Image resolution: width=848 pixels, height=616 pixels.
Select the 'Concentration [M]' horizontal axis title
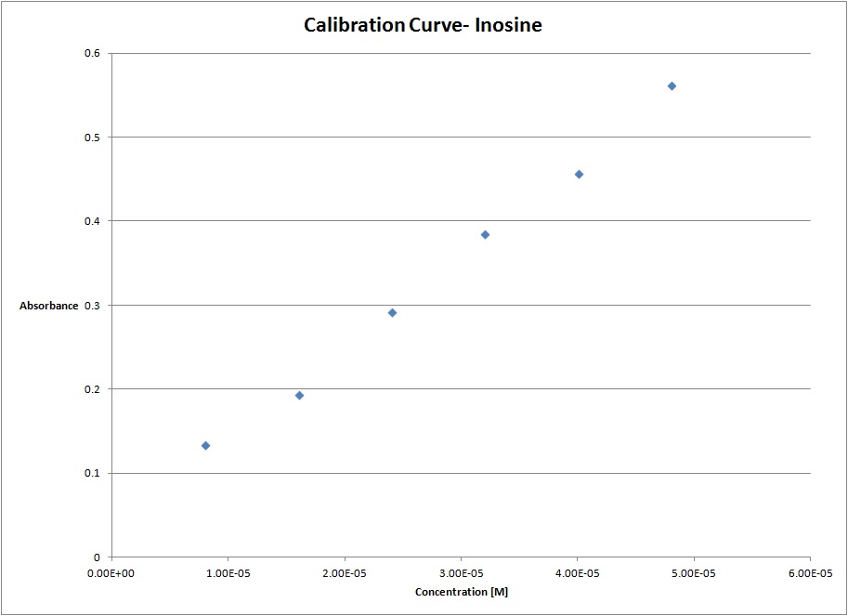462,592
